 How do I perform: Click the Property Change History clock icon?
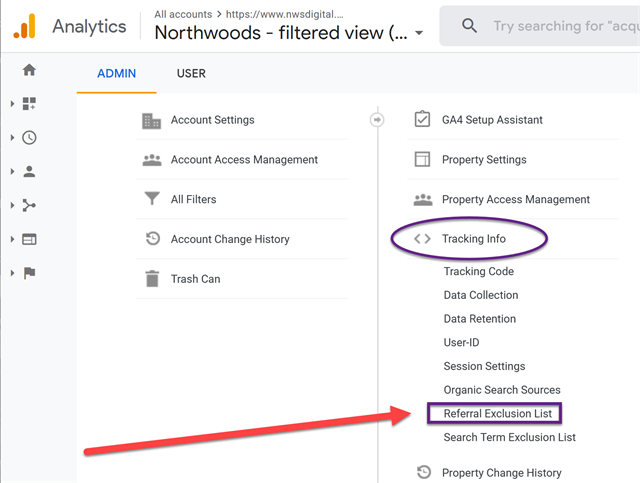424,472
